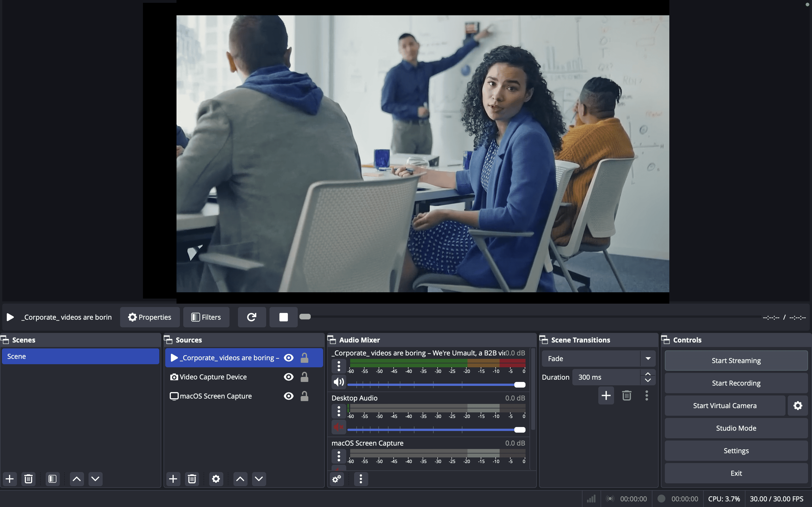This screenshot has height=507, width=812.
Task: Toggle visibility of macOS Screen Capture source
Action: click(x=288, y=396)
